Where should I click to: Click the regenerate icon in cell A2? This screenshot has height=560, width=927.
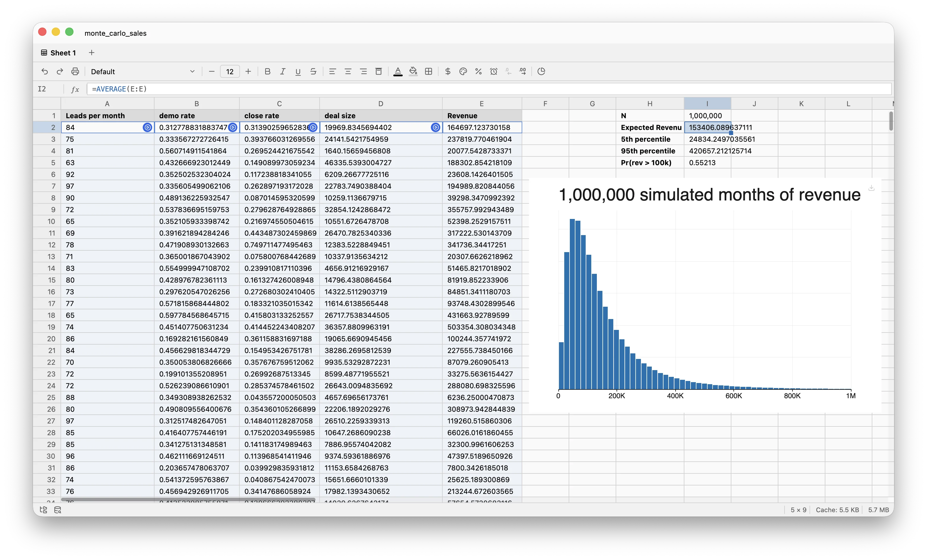[x=147, y=127]
